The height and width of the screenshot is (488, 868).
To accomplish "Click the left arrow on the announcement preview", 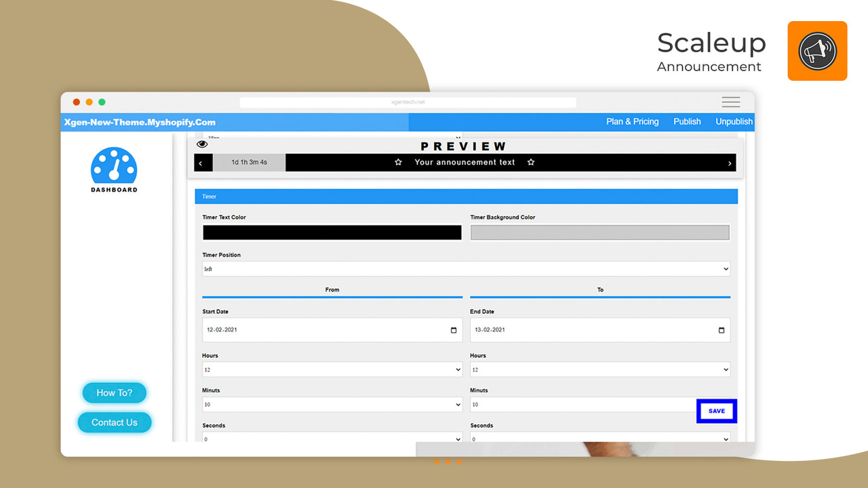I will 202,162.
